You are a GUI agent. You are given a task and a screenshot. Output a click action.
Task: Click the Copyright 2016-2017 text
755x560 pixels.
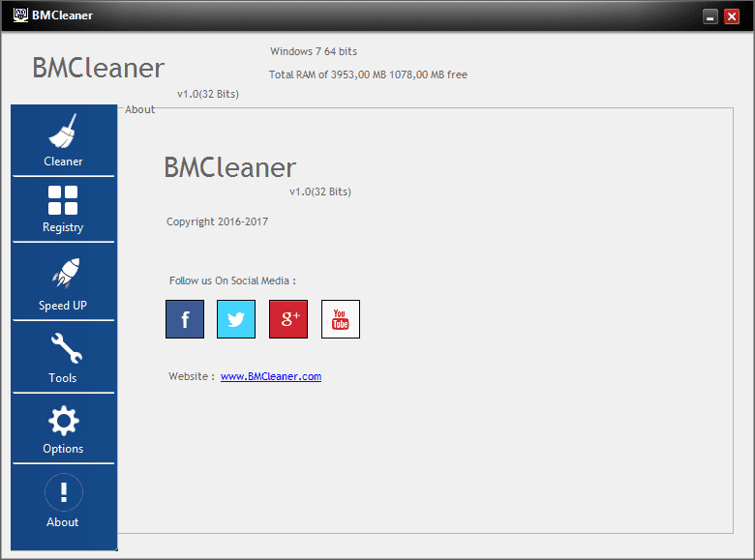click(217, 221)
